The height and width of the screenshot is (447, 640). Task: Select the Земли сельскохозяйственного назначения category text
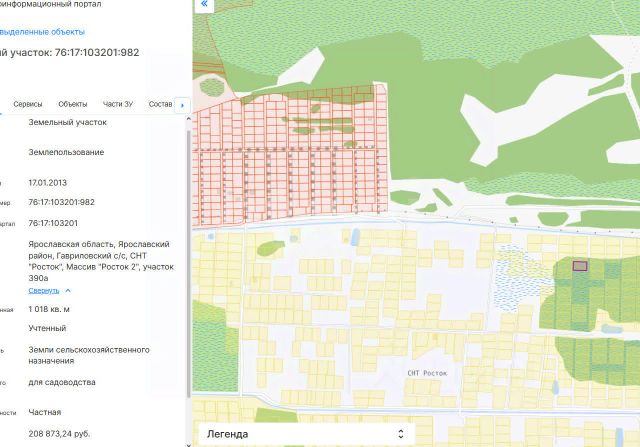(x=89, y=355)
